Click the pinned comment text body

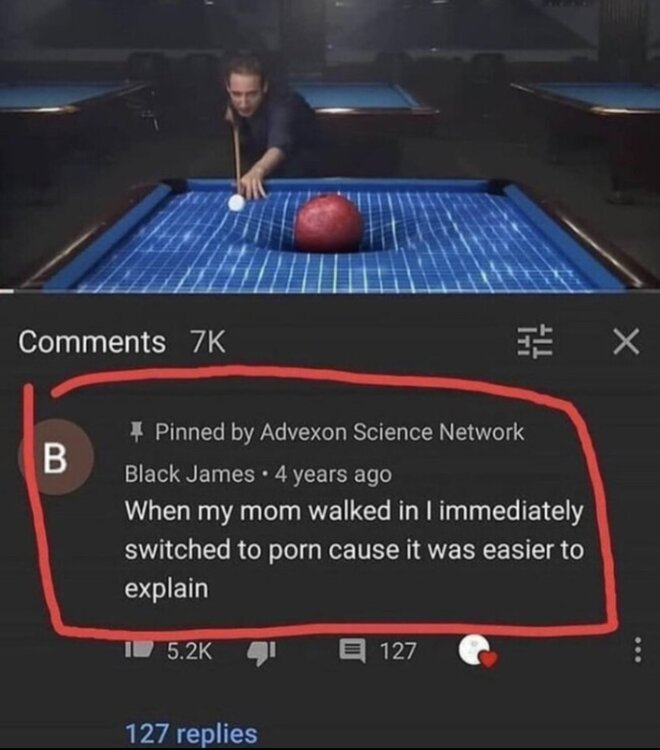tap(354, 549)
